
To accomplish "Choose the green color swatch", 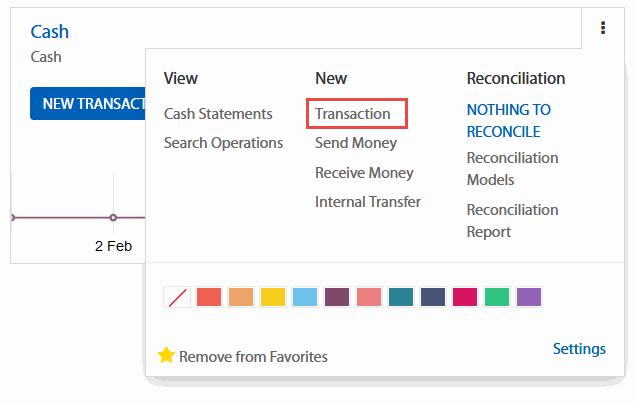I will point(497,297).
